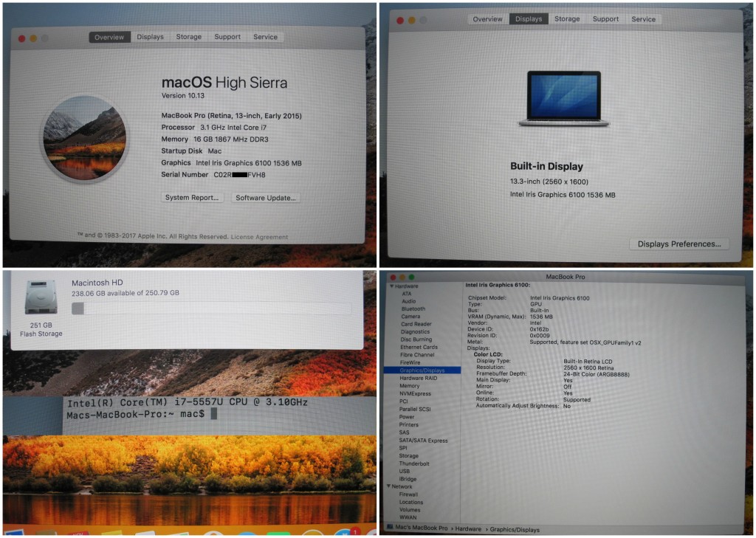Open Storage tab in the macOS High Sierra window
Image resolution: width=756 pixels, height=538 pixels.
(188, 37)
